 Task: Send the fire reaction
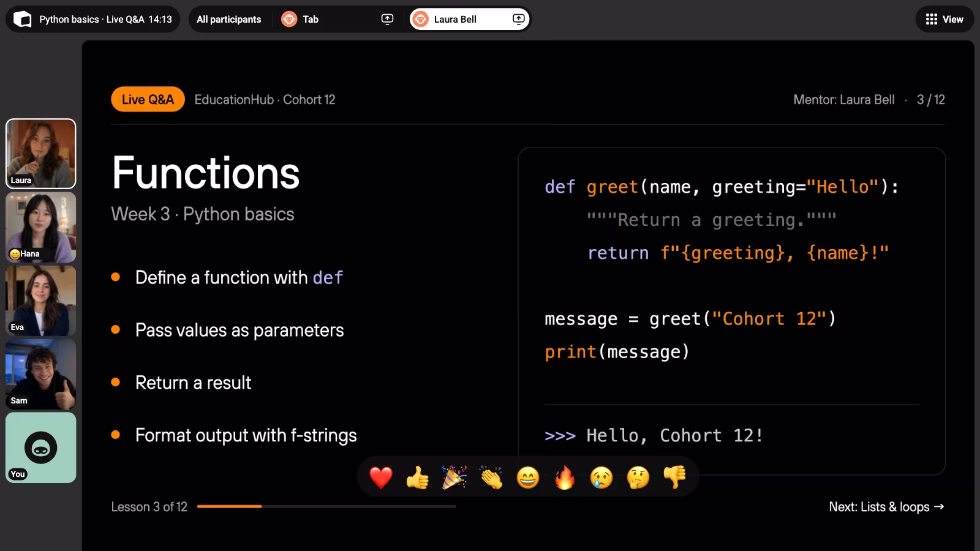tap(565, 477)
